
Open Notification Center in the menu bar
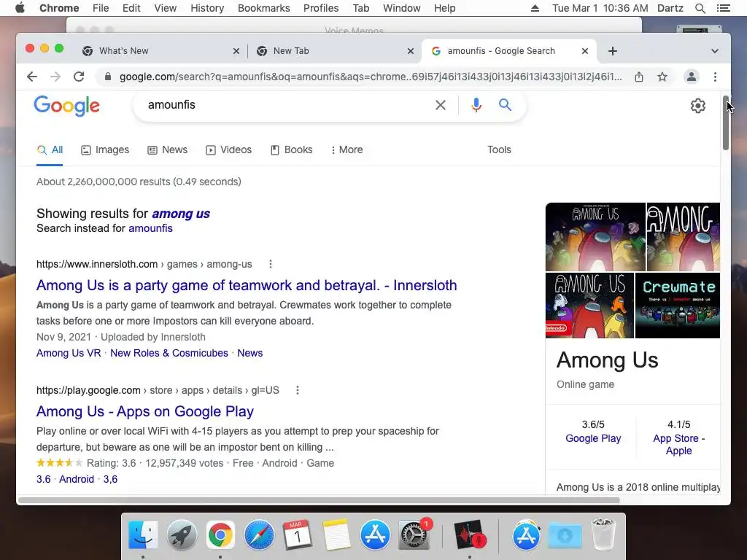point(723,8)
